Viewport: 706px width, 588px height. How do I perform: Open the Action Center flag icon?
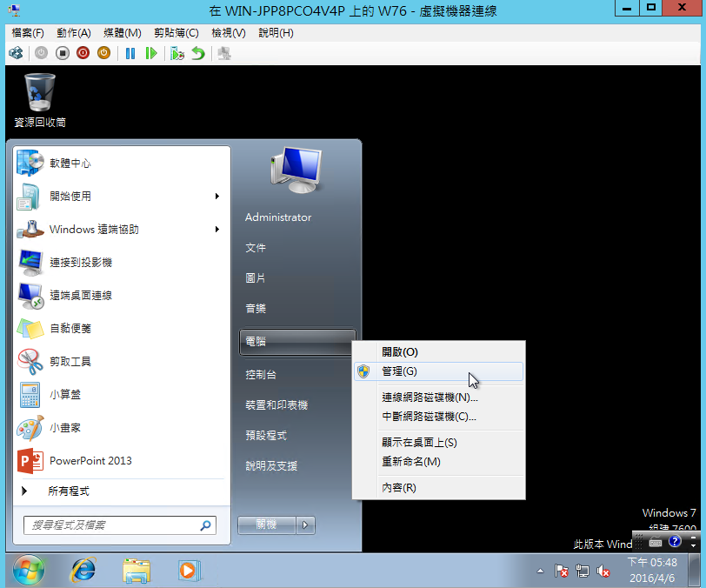click(561, 571)
